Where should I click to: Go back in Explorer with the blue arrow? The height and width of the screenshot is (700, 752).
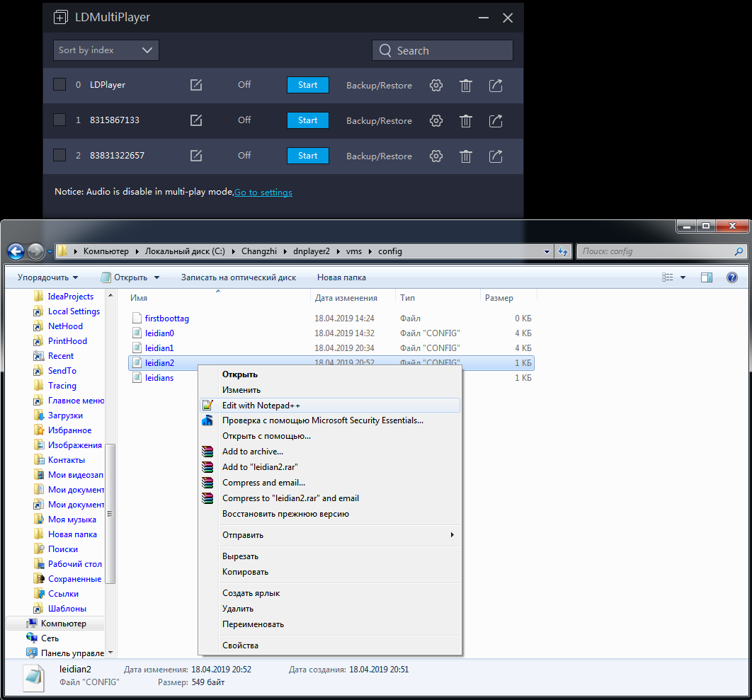16,251
